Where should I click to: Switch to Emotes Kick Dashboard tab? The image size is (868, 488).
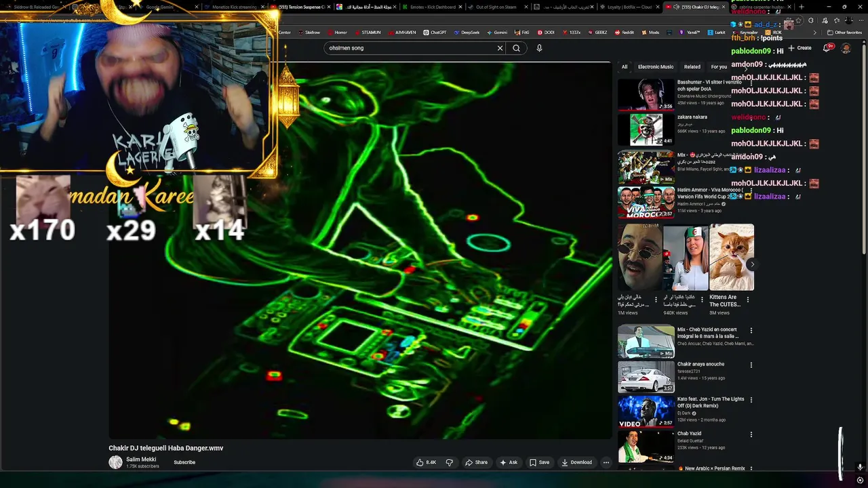[432, 7]
